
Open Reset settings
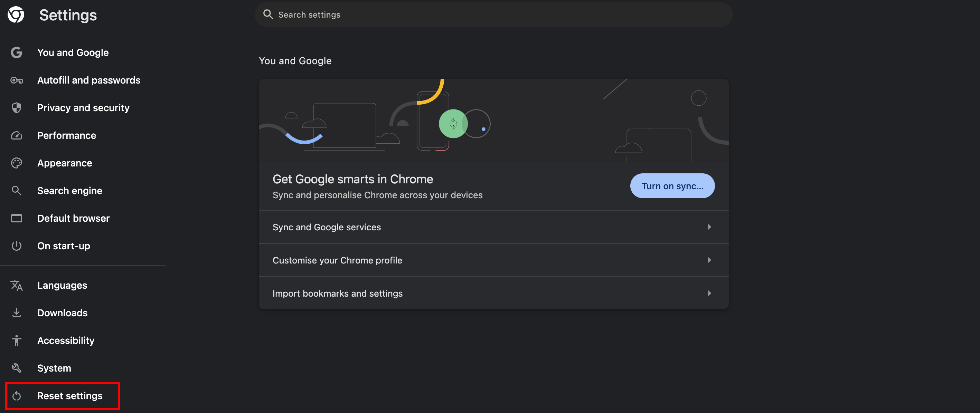point(69,396)
